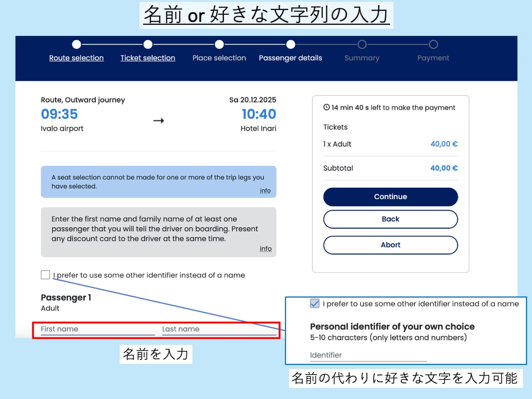Click the Summary step circle
The height and width of the screenshot is (399, 532).
click(x=362, y=45)
